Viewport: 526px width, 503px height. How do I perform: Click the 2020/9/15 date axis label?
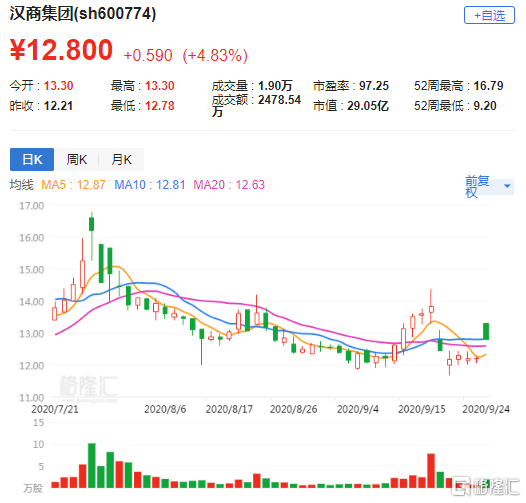click(x=422, y=409)
